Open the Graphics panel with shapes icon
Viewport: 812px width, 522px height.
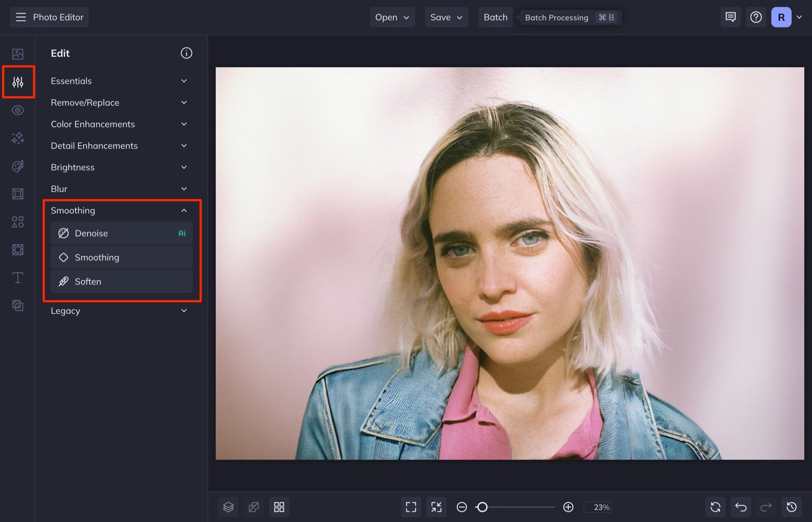(18, 221)
